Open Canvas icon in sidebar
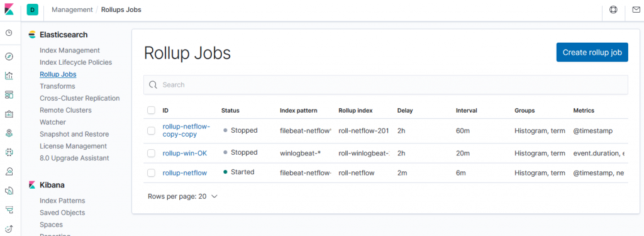This screenshot has width=644, height=236. point(9,114)
